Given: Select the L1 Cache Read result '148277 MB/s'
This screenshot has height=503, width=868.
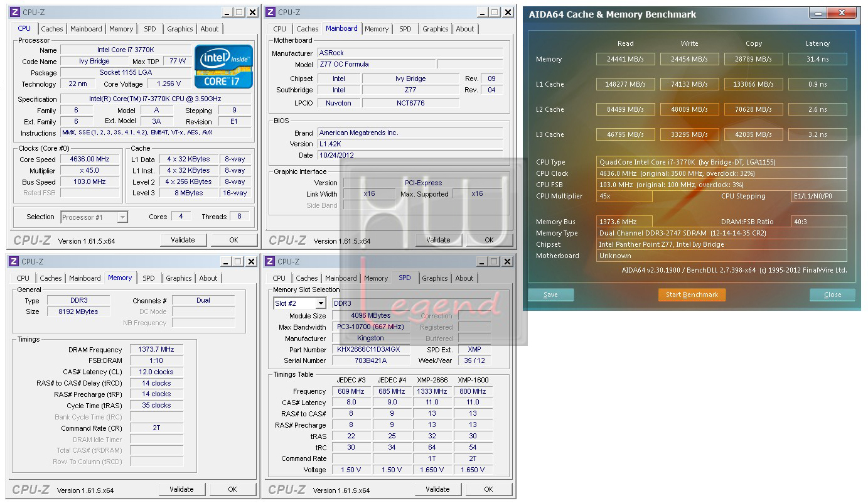Looking at the screenshot, I should coord(625,84).
